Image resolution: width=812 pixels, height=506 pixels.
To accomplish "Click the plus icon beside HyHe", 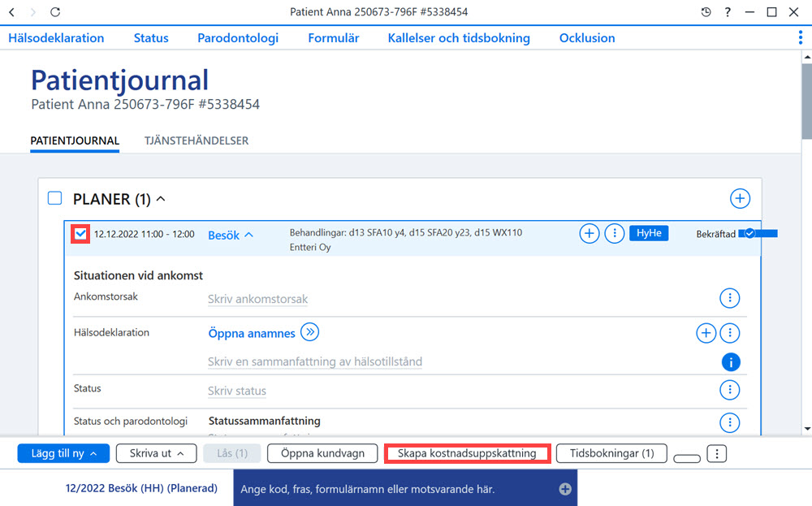I will coord(590,234).
